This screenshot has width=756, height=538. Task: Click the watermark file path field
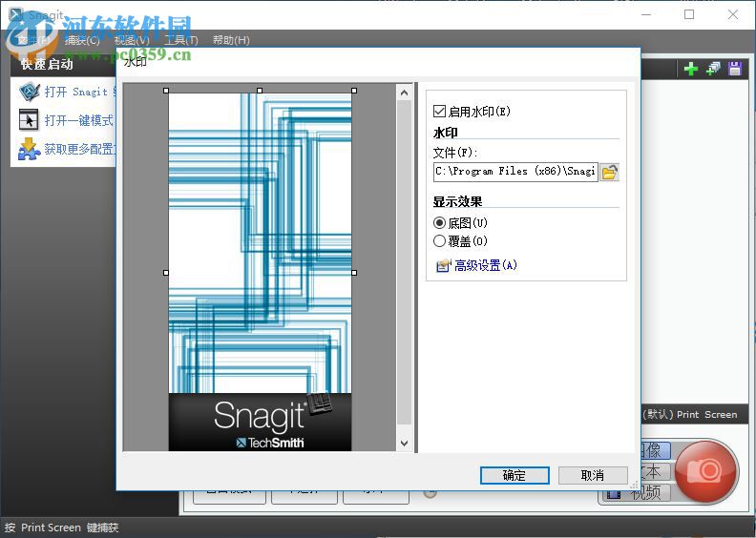click(515, 172)
